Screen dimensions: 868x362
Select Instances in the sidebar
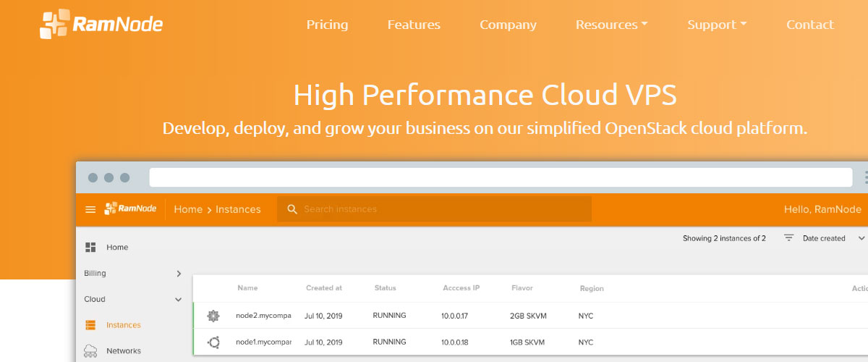124,325
